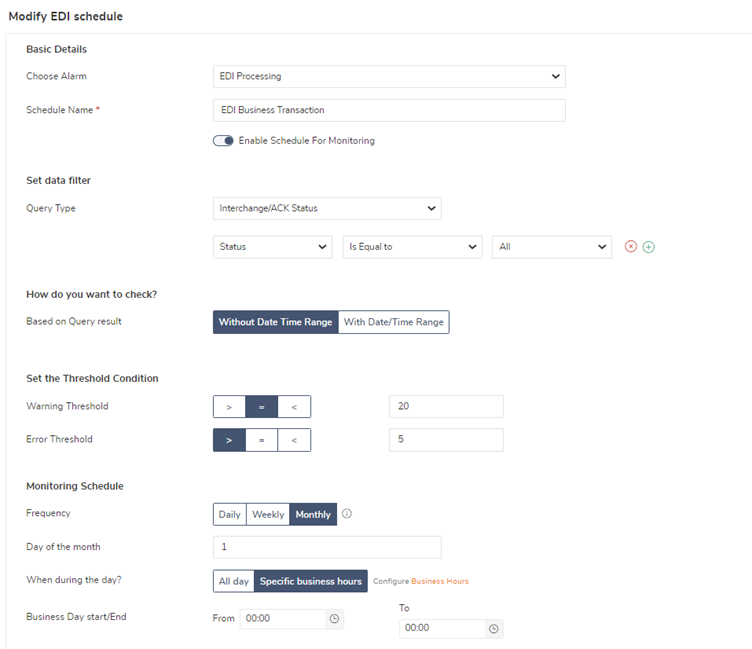Screen dimensions: 752x649
Task: Open the Query Type Interchange/ACK Status dropdown
Action: coord(327,208)
